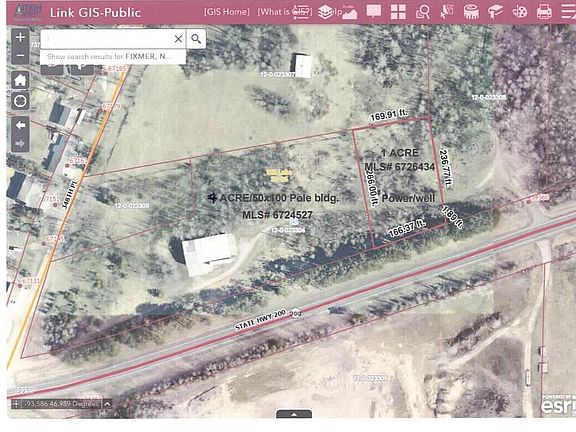Clear the search box text
Viewport: 576px width, 432px height.
pyautogui.click(x=178, y=39)
